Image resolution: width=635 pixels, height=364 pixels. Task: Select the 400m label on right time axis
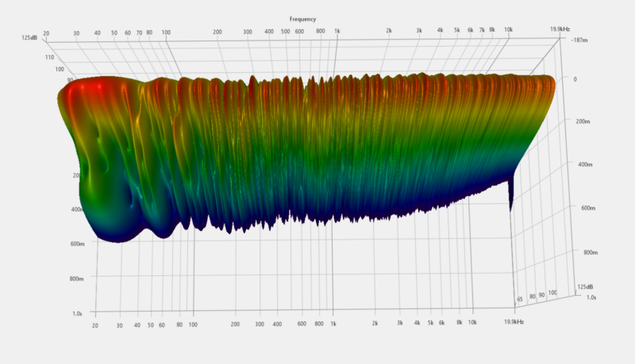585,165
